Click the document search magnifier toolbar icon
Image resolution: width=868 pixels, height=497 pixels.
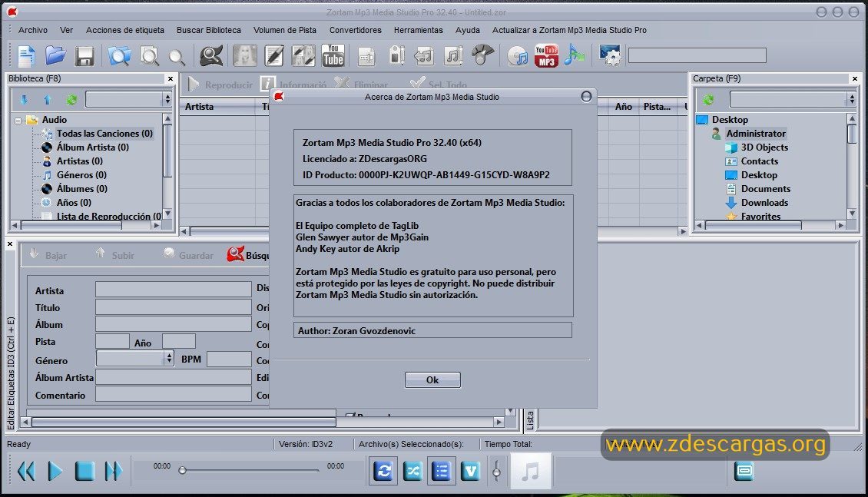point(150,56)
